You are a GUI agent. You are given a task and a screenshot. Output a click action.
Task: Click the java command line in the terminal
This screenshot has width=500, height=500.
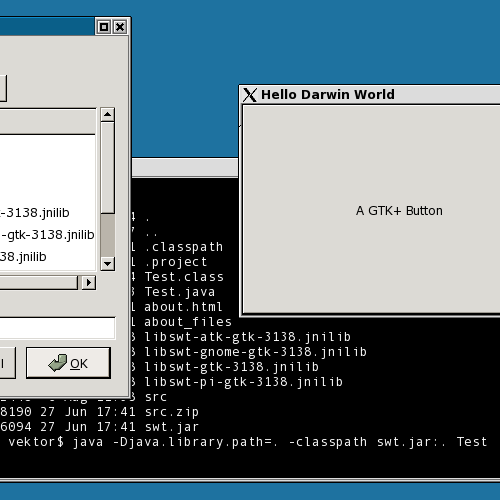[280, 442]
